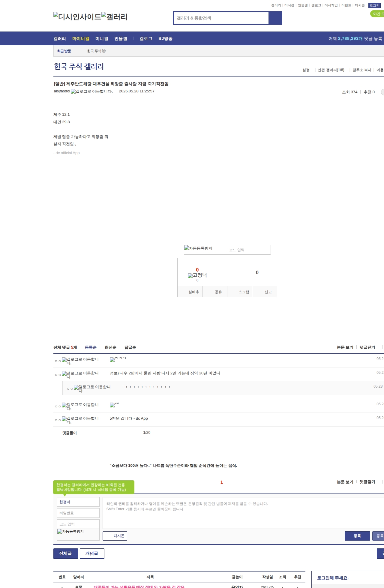Click the 댓글돌이 label

pos(70,433)
